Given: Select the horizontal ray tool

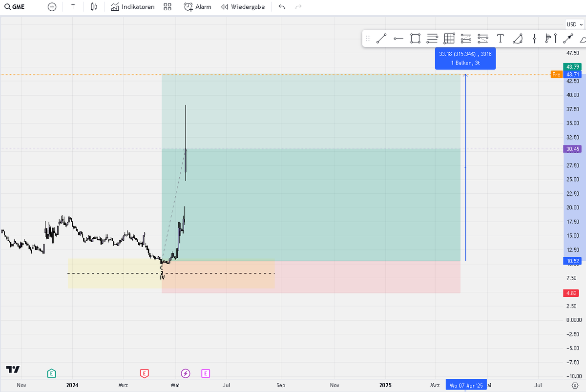Looking at the screenshot, I should pos(398,39).
